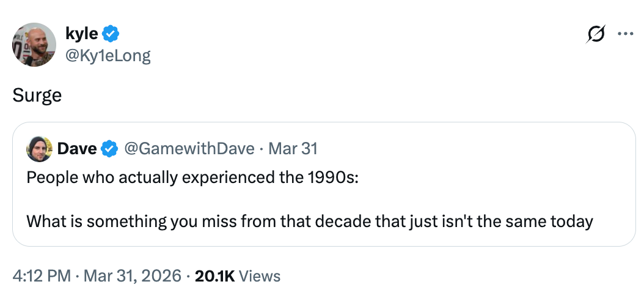Viewport: 644px width, 306px height.
Task: Click the Mar 31 date in quoted post
Action: [293, 149]
